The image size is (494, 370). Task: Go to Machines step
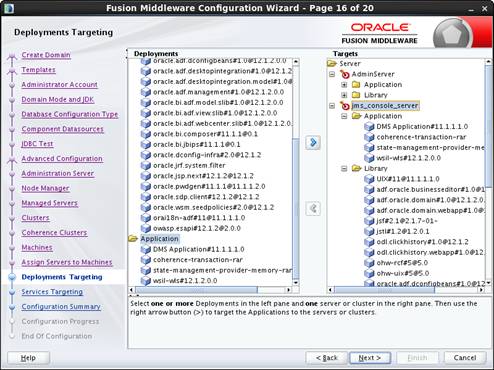click(37, 247)
